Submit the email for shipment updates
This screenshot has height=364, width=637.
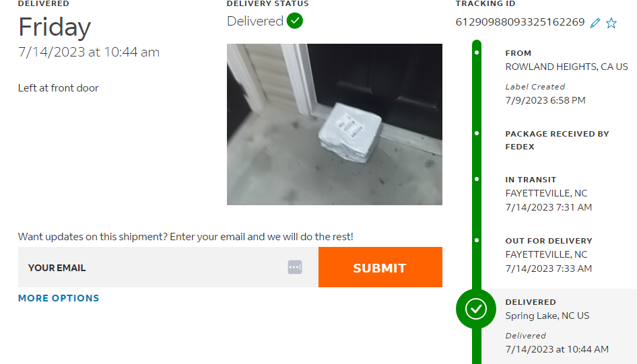[380, 267]
